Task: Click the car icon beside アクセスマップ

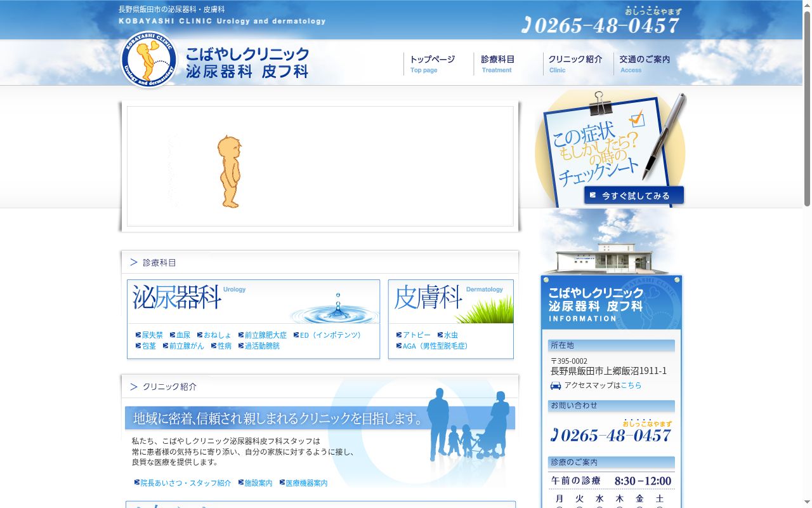Action: tap(556, 385)
